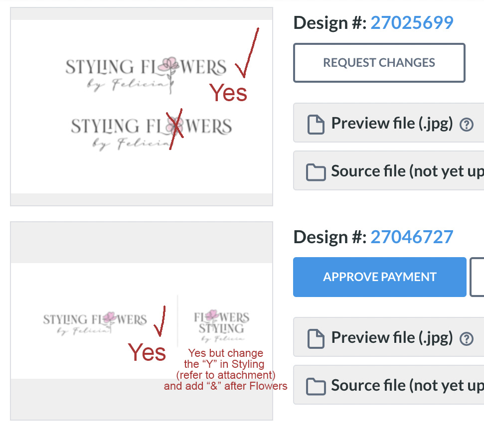Screen dimensions: 484x448
Task: Click the question-mark icon beside design 27046727's preview file
Action: pos(466,338)
